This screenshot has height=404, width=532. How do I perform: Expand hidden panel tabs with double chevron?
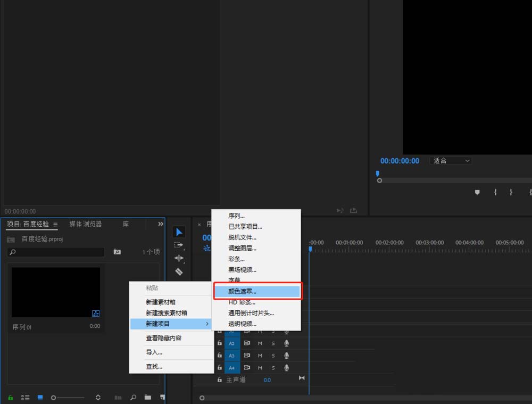point(161,224)
